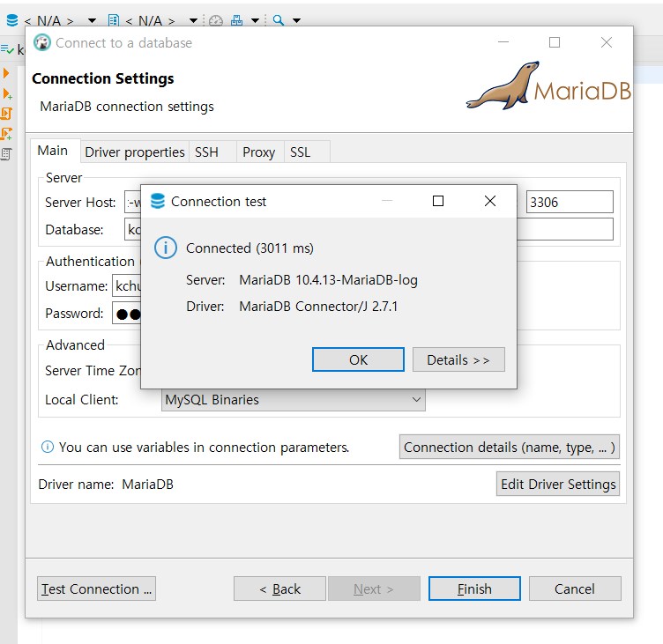This screenshot has height=644, width=663.
Task: Click the dashboard gauge icon in toolbar
Action: pos(216,20)
